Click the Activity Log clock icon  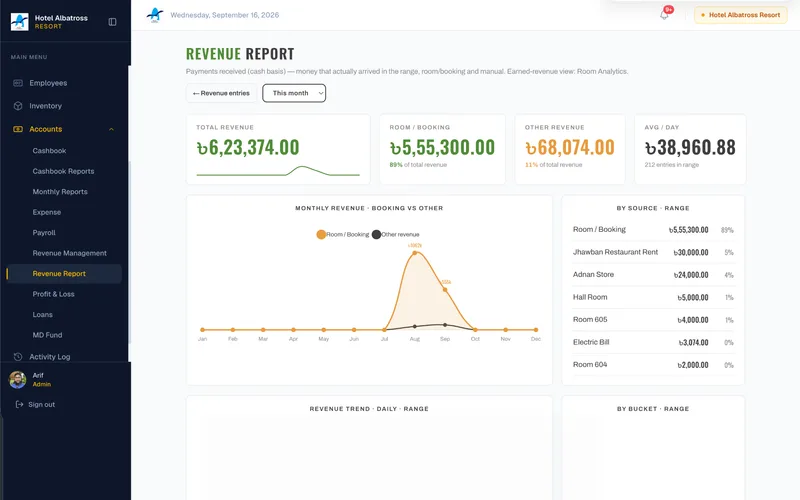pos(18,357)
